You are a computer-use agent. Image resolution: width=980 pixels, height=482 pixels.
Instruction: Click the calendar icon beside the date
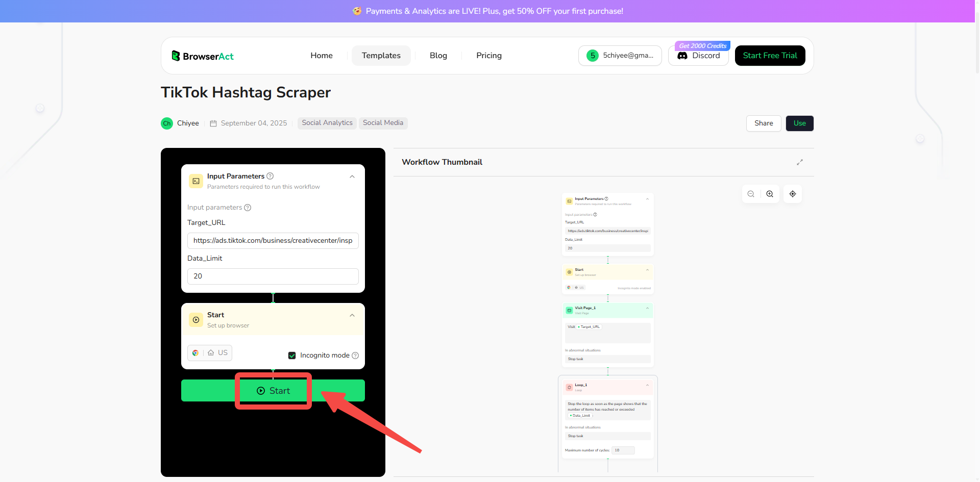click(x=213, y=123)
